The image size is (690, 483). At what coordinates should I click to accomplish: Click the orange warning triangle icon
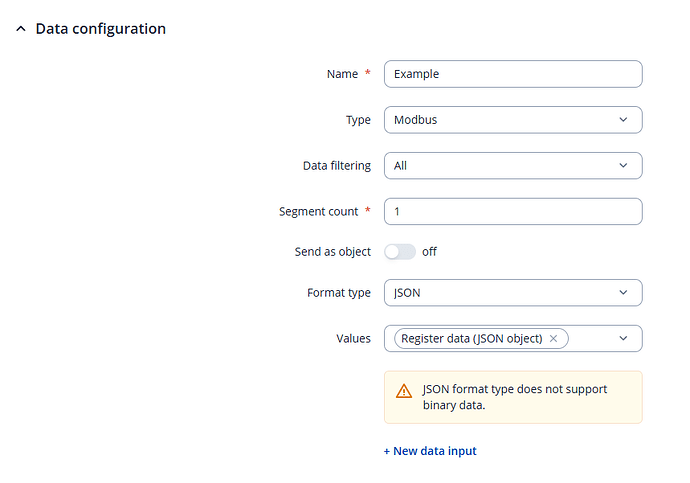[404, 391]
